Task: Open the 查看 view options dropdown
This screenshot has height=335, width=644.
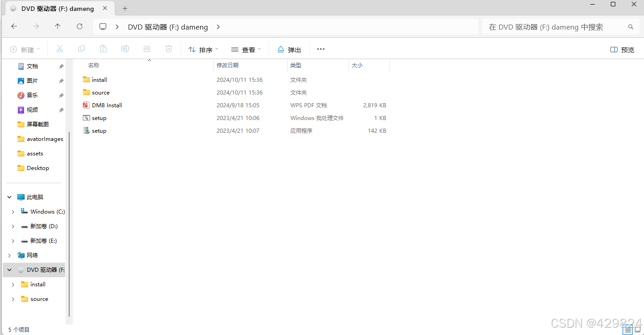Action: [x=246, y=49]
